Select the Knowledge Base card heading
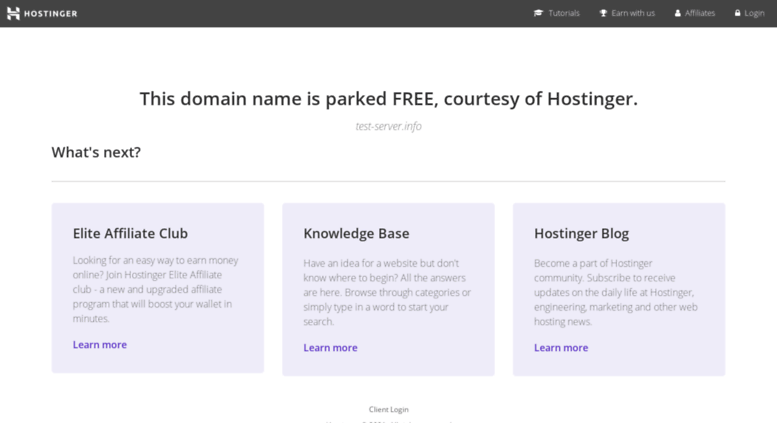This screenshot has width=777, height=423. click(356, 233)
